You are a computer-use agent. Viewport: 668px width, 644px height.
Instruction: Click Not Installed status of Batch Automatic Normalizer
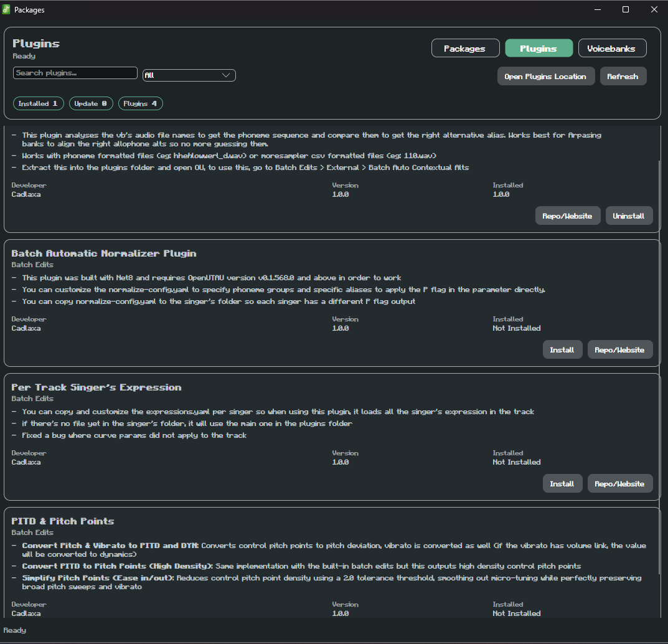[x=517, y=328]
